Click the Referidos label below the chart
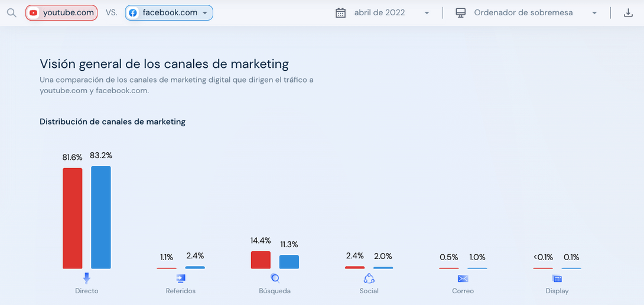This screenshot has height=305, width=644. [181, 291]
